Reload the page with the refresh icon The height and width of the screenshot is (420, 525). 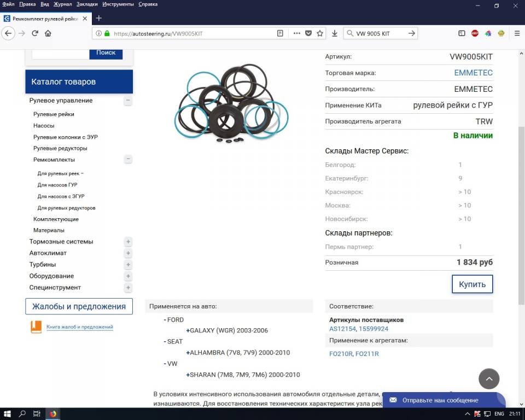35,33
